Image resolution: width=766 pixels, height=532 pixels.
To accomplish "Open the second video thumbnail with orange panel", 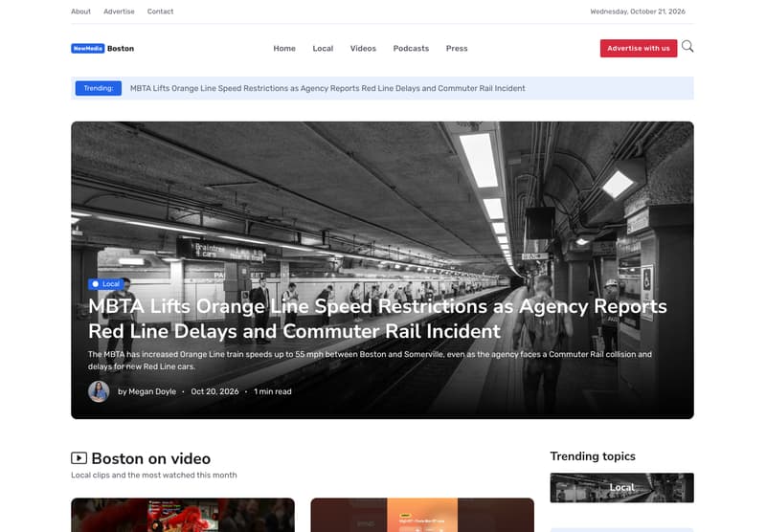I will click(x=422, y=515).
